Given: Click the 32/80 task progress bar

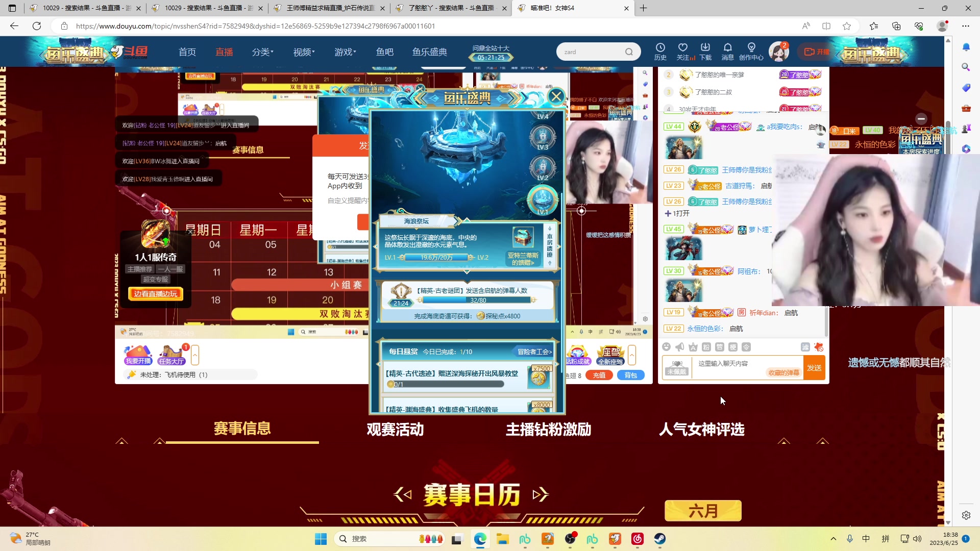Looking at the screenshot, I should click(x=478, y=300).
